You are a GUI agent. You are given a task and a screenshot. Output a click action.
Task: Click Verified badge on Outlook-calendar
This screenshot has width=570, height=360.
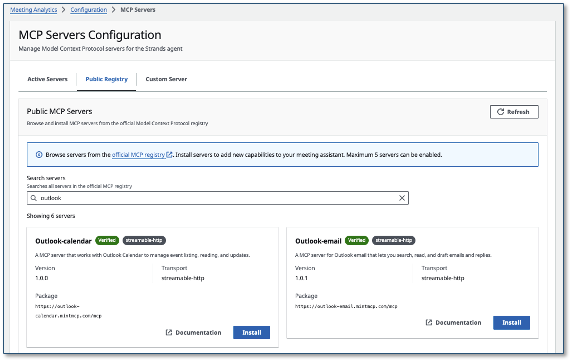click(107, 240)
